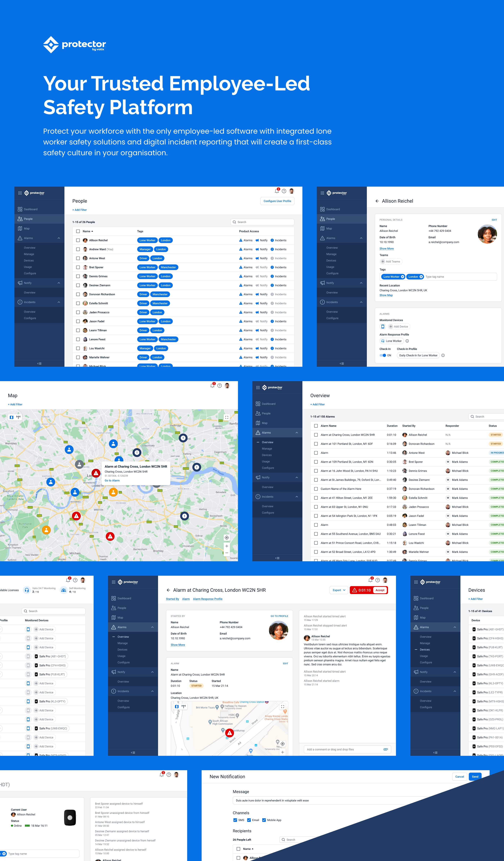The height and width of the screenshot is (861, 504).
Task: Turn off Check-In toggle in Allison Reichel profile
Action: tap(383, 355)
